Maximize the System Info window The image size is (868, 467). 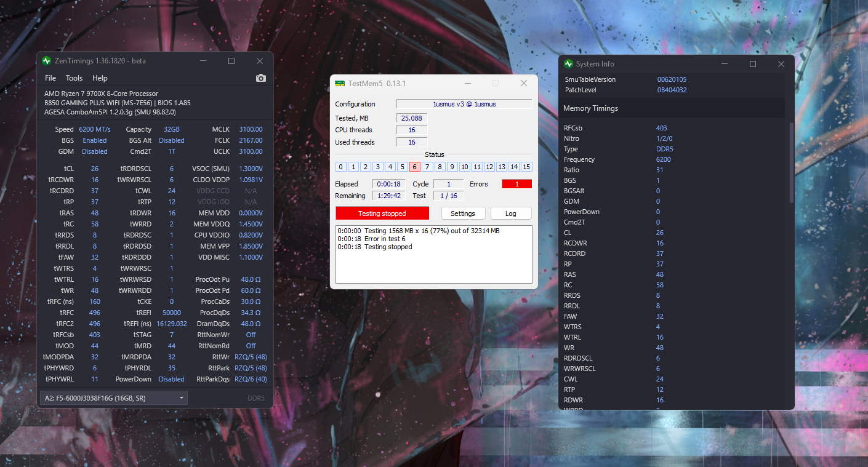(x=753, y=64)
